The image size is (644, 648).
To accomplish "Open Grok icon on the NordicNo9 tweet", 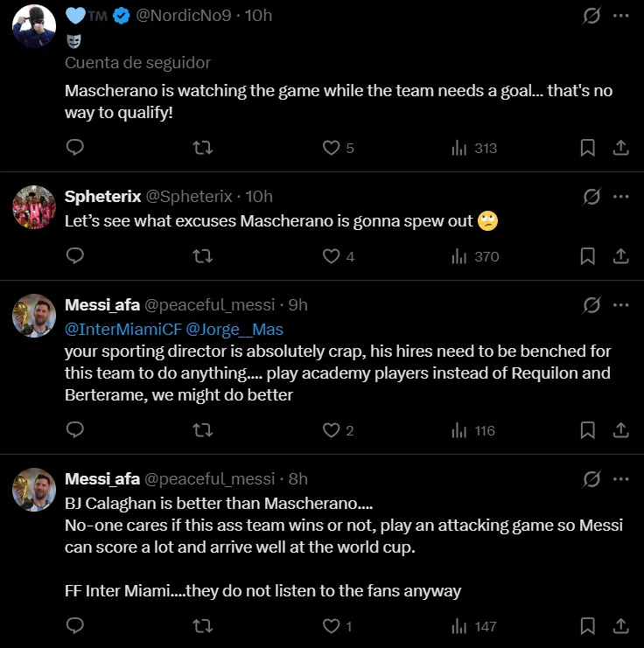I will (591, 16).
